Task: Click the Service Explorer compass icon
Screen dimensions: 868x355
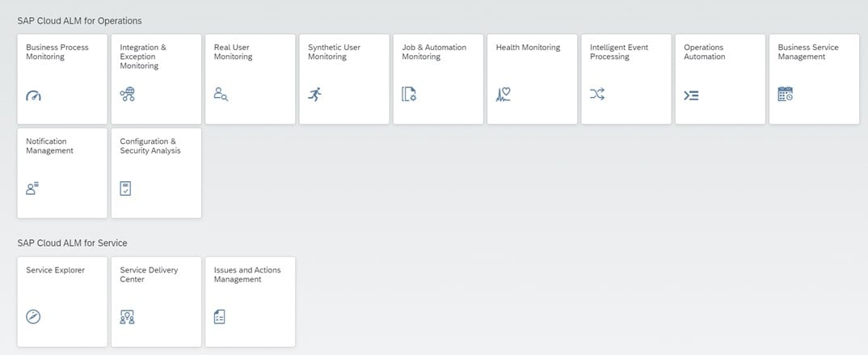Action: click(x=33, y=317)
